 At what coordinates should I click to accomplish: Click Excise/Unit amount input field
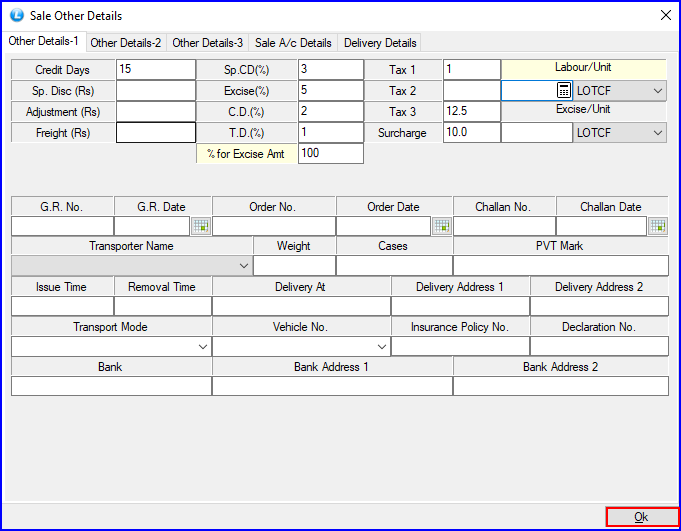pos(537,132)
